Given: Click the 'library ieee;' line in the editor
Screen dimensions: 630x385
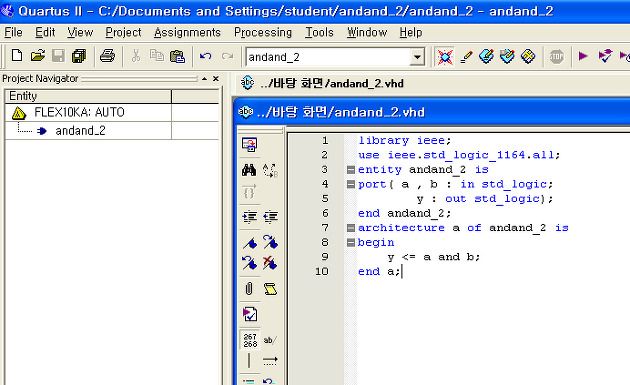Looking at the screenshot, I should point(405,140).
